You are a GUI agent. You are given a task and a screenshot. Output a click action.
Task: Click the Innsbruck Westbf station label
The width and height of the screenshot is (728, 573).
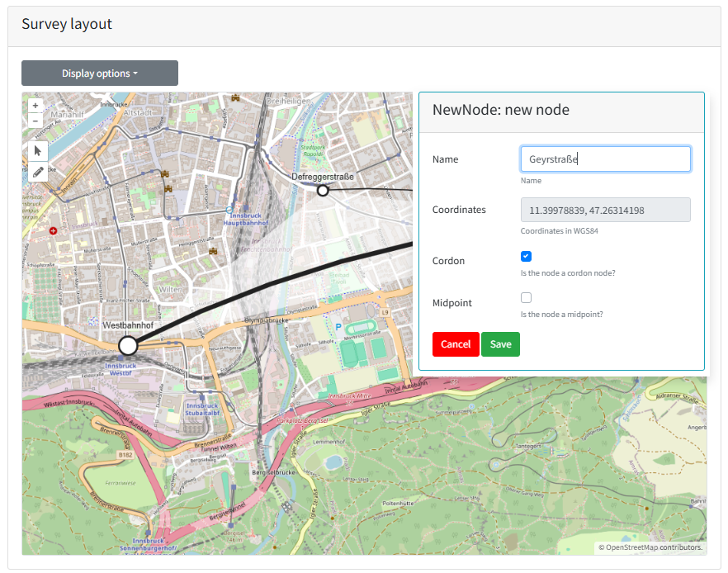click(x=121, y=369)
